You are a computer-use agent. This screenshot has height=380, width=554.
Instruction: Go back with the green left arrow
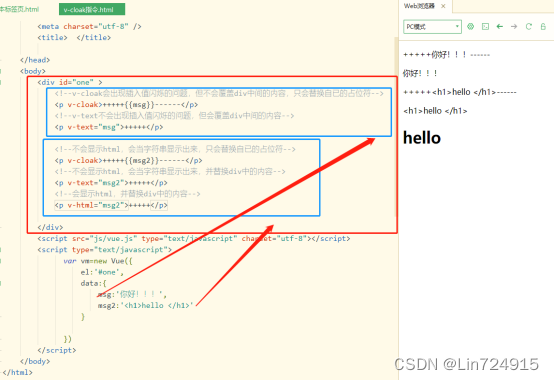(x=500, y=26)
